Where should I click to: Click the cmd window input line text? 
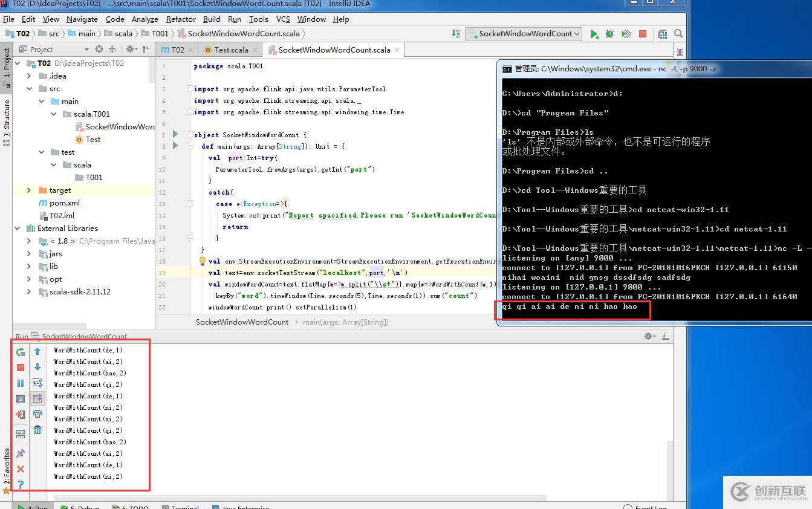point(569,306)
